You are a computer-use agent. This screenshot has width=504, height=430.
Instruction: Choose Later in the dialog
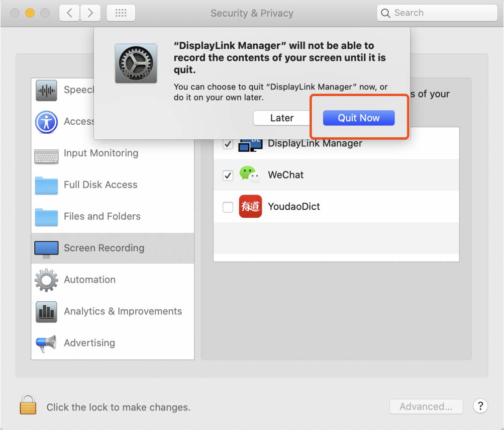[281, 118]
